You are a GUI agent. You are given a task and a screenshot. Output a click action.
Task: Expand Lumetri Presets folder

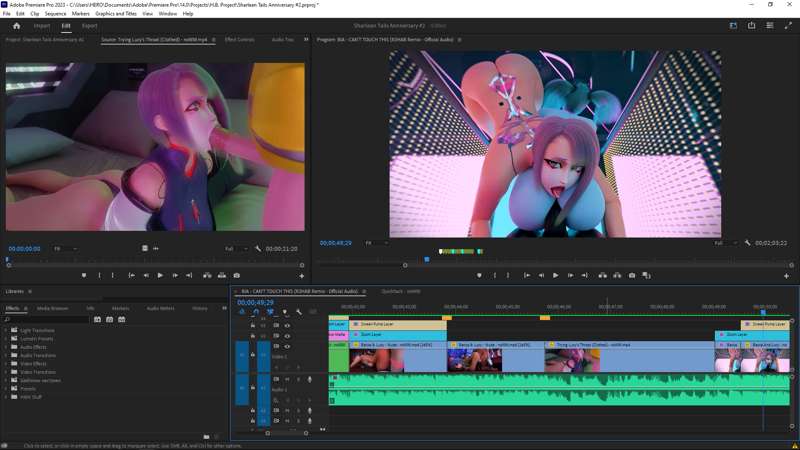(x=7, y=339)
